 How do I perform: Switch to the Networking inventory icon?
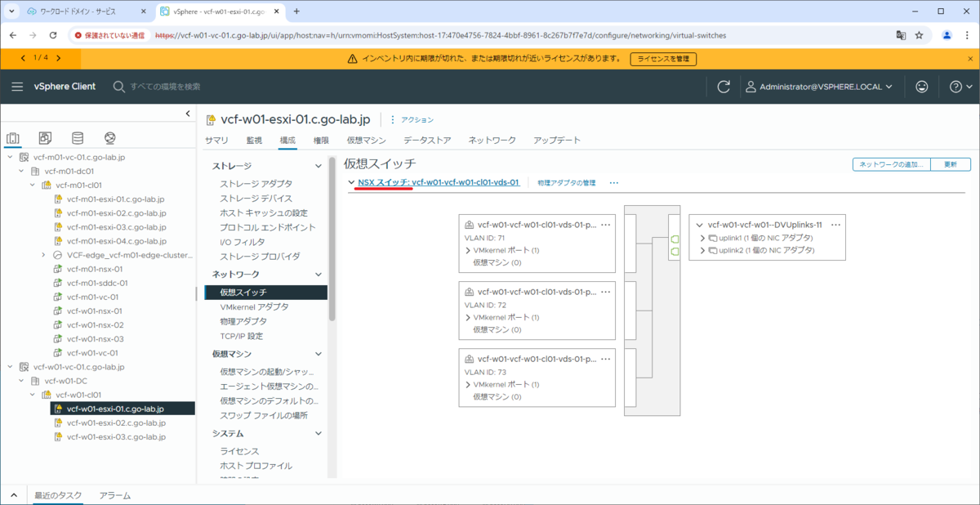[110, 138]
